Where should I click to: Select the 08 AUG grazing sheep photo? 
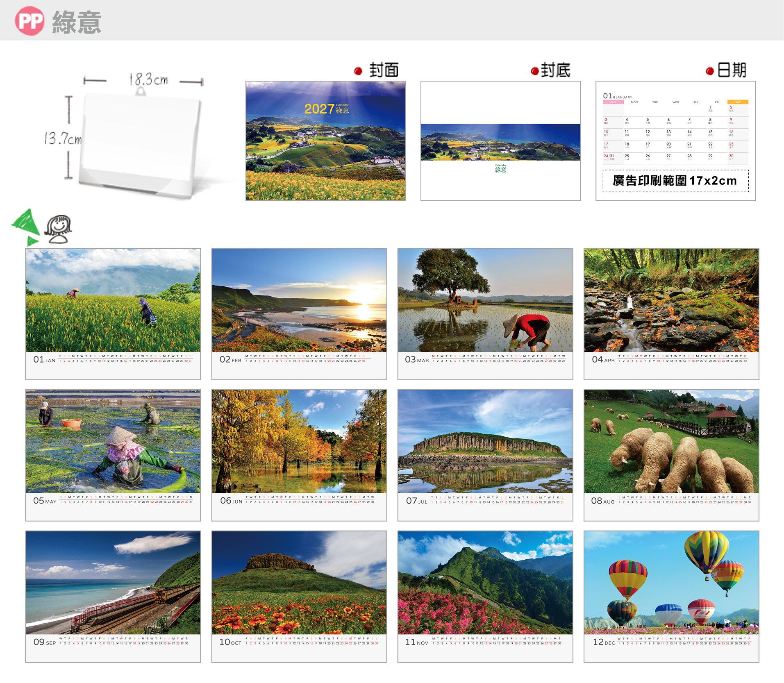point(671,442)
